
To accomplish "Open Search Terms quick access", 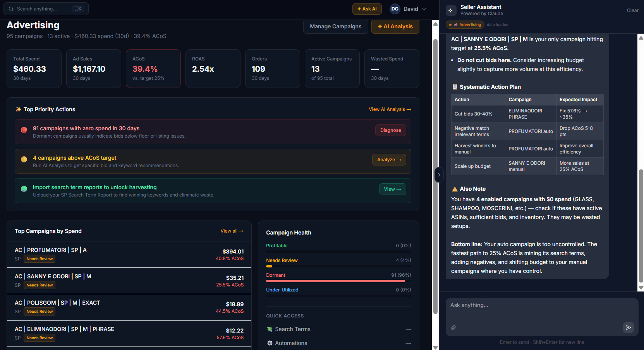I will pos(338,329).
